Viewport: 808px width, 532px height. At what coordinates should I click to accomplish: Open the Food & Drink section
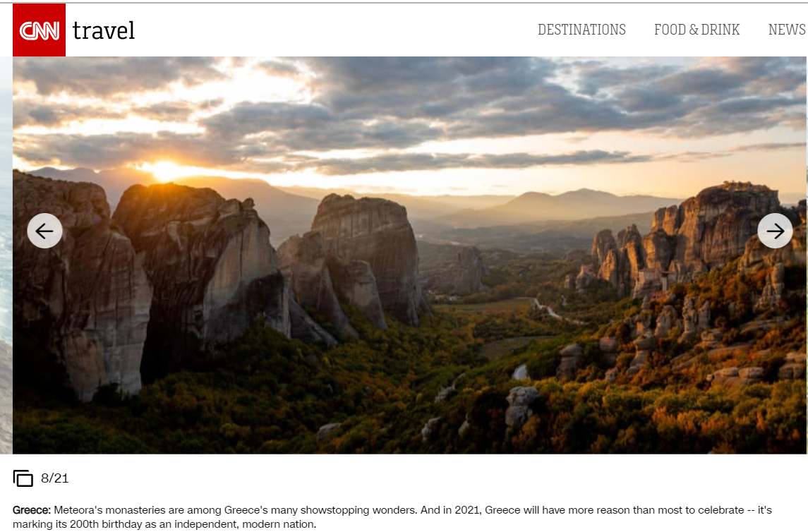(697, 30)
